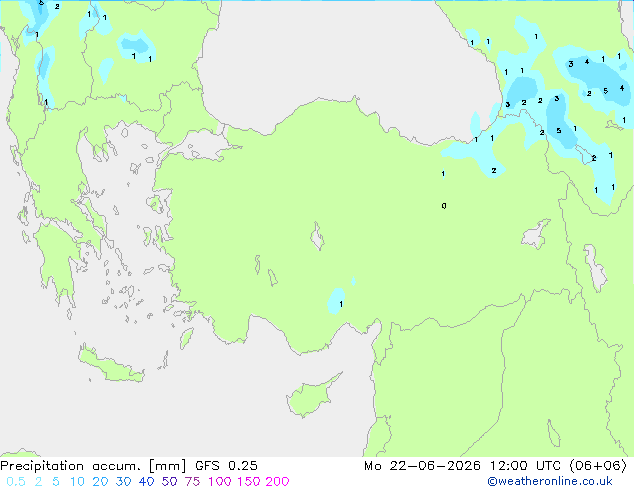Click the '(06+06)' forecast offset text
The height and width of the screenshot is (490, 634).
tap(598, 466)
